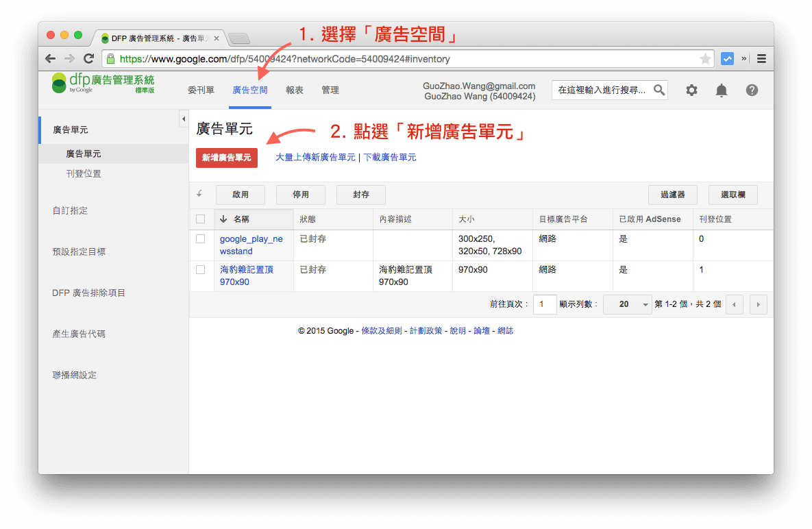Click the 前往頁次 page number input

click(x=545, y=304)
